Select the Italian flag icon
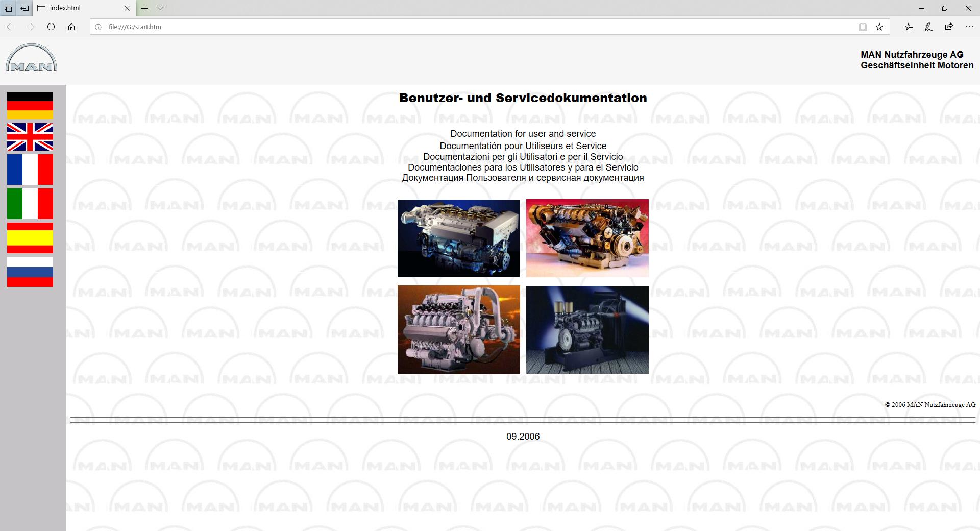The height and width of the screenshot is (531, 980). pyautogui.click(x=30, y=204)
